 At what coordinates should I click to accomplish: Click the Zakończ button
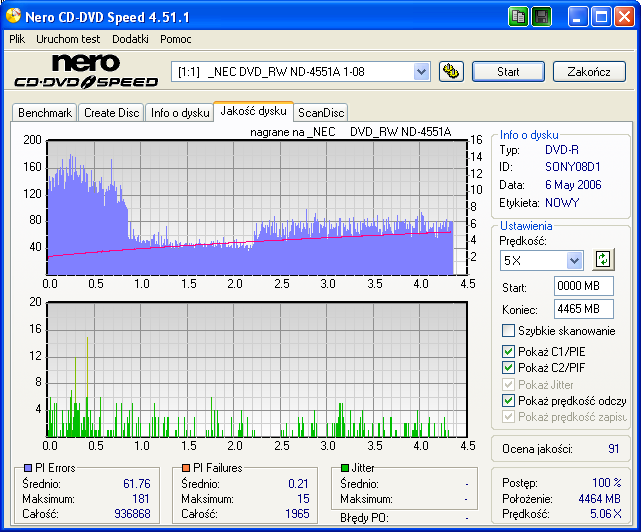pyautogui.click(x=589, y=72)
